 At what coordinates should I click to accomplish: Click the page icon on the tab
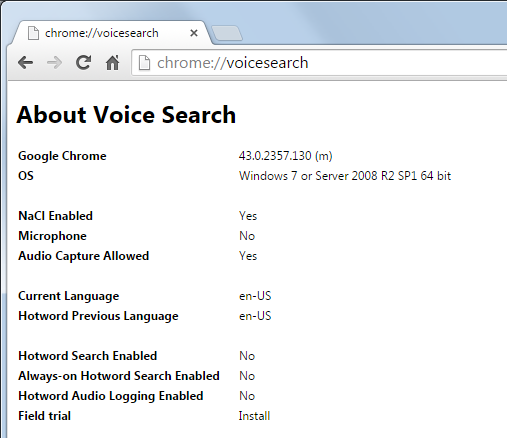(x=33, y=33)
